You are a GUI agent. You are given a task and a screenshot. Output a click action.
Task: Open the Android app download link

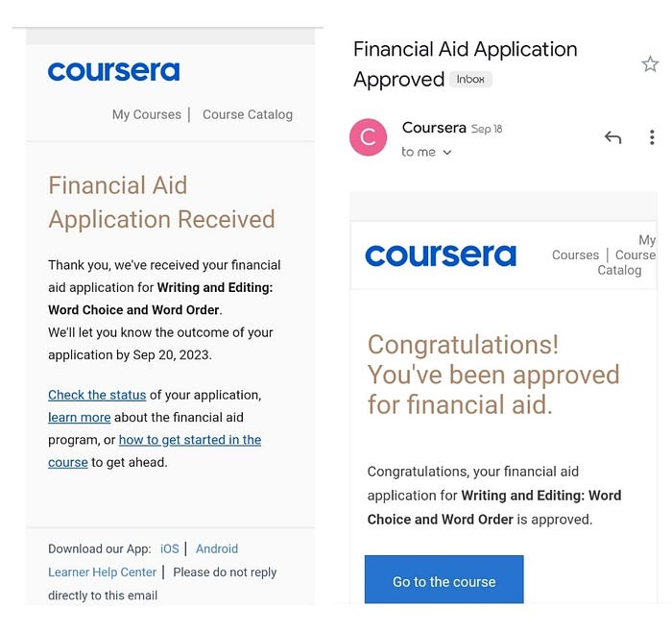(x=217, y=548)
